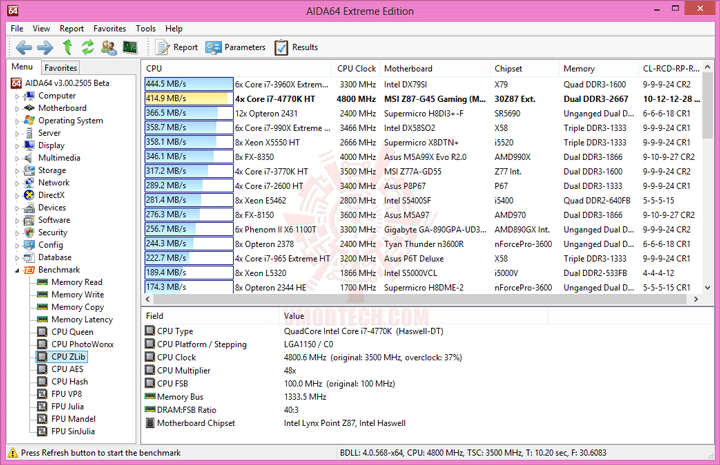Image resolution: width=720 pixels, height=465 pixels.
Task: Select the Multimedia speaker icon in tree
Action: 29,157
